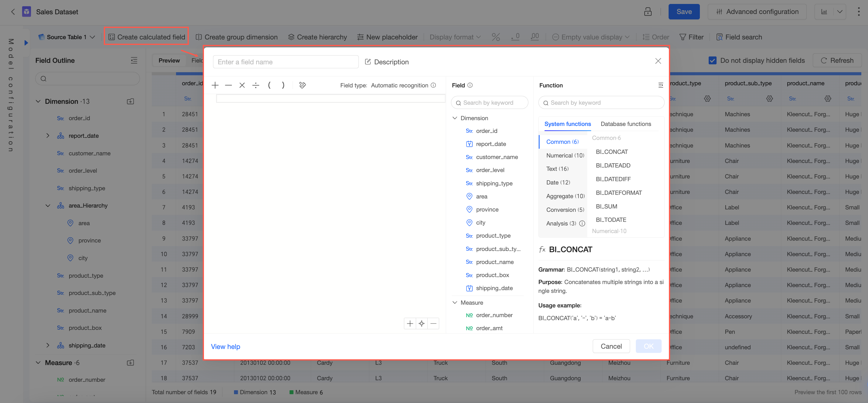
Task: Expand the report_date hierarchy in Field Outline
Action: click(48, 136)
